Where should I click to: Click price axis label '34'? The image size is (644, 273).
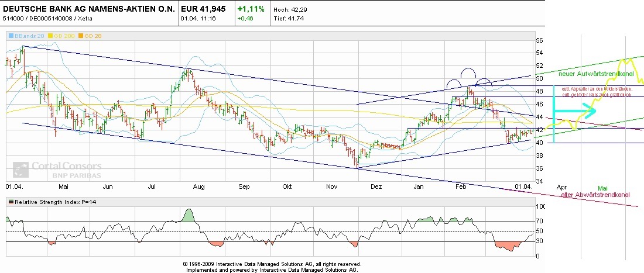539,181
